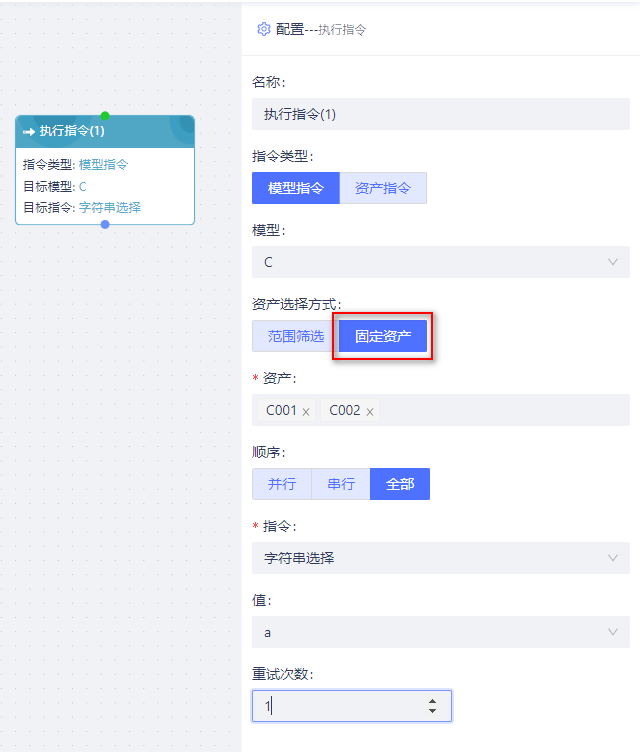Click the gear icon beside 配置 header
640x752 pixels.
263,29
